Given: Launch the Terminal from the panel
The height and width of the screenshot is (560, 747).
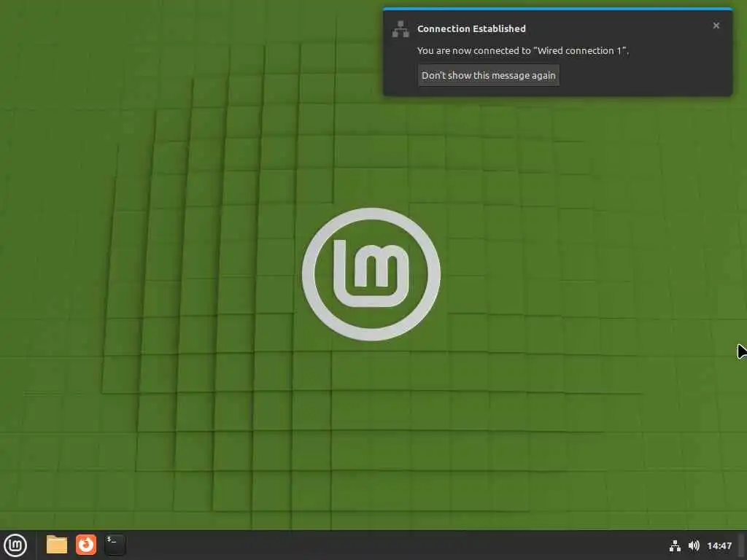Looking at the screenshot, I should 115,545.
